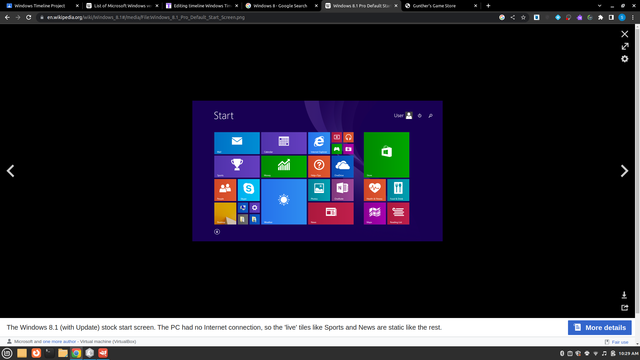The image size is (640, 360).
Task: Reload the current page
Action: pyautogui.click(x=29, y=18)
